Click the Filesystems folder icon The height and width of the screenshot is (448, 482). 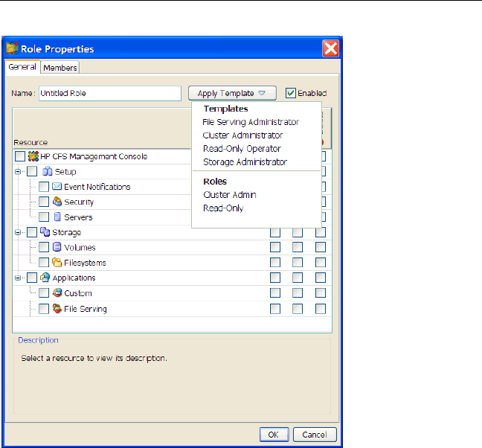57,263
